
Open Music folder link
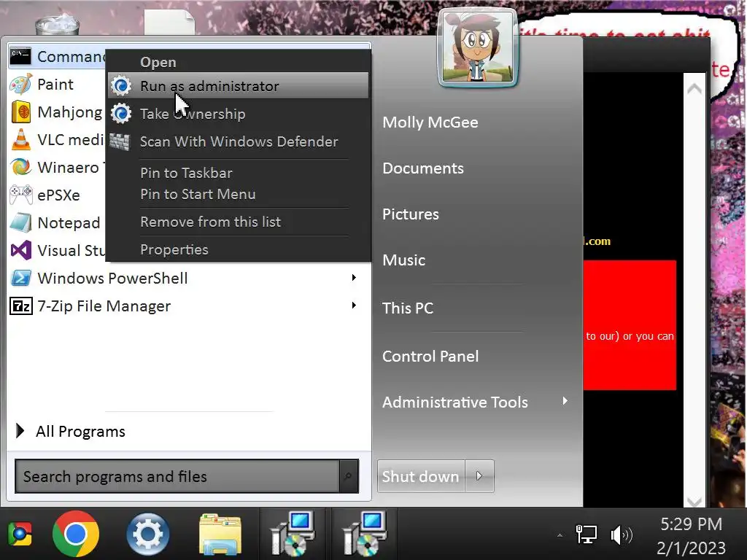click(404, 260)
